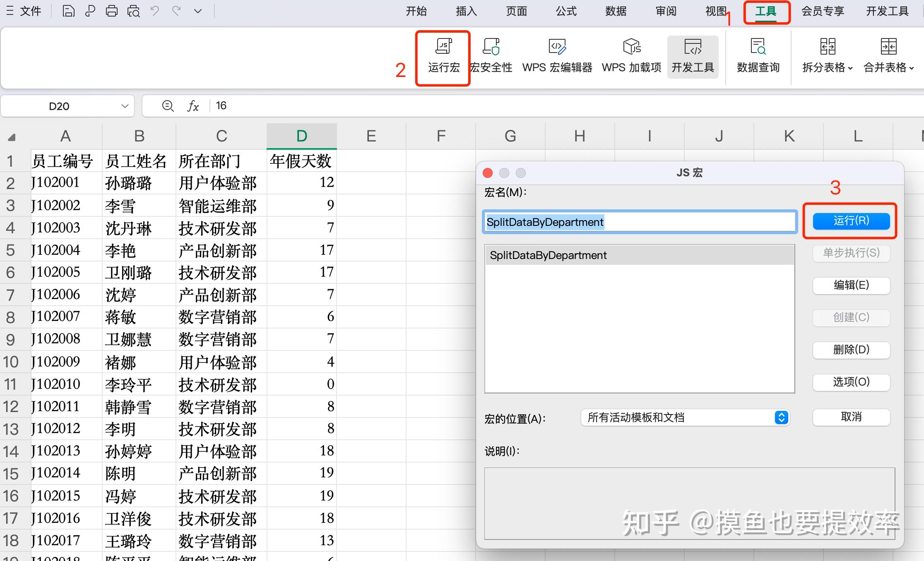924x561 pixels.
Task: Click the Print Preview icon
Action: (x=133, y=11)
